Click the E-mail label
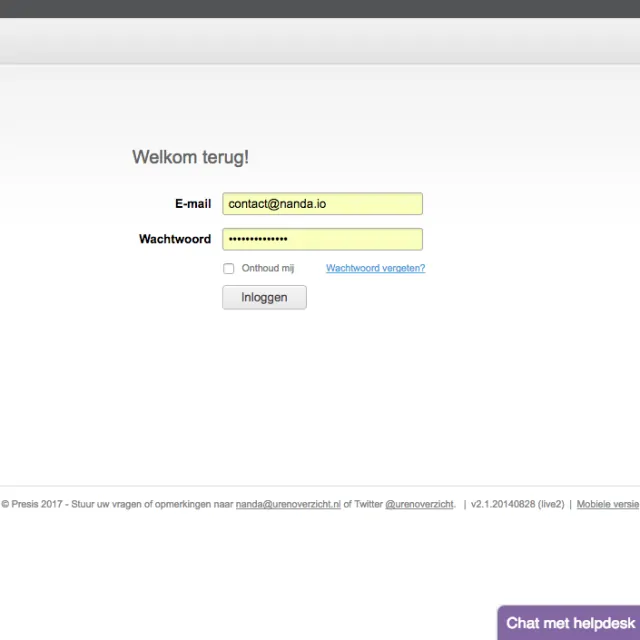Viewport: 640px width, 640px height. point(193,204)
